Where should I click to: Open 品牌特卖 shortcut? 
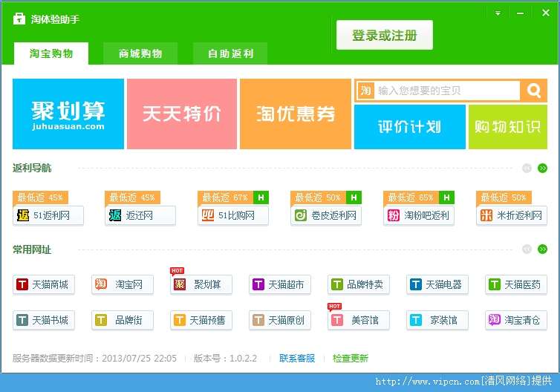[x=359, y=284]
